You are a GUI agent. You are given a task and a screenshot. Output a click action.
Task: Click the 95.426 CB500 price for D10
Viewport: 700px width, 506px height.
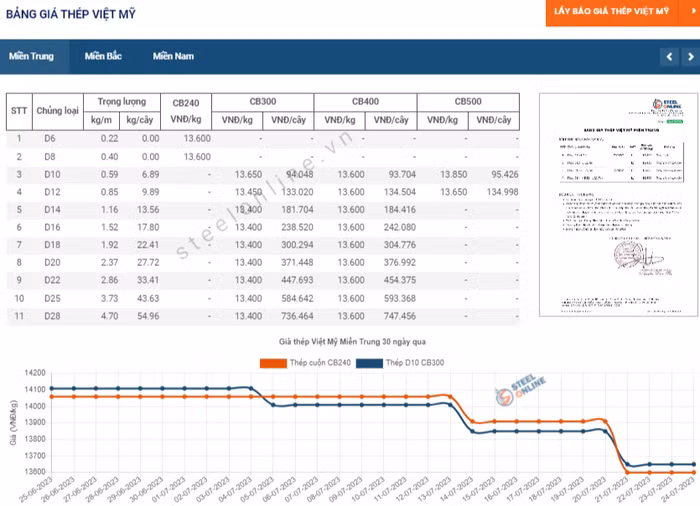click(504, 175)
